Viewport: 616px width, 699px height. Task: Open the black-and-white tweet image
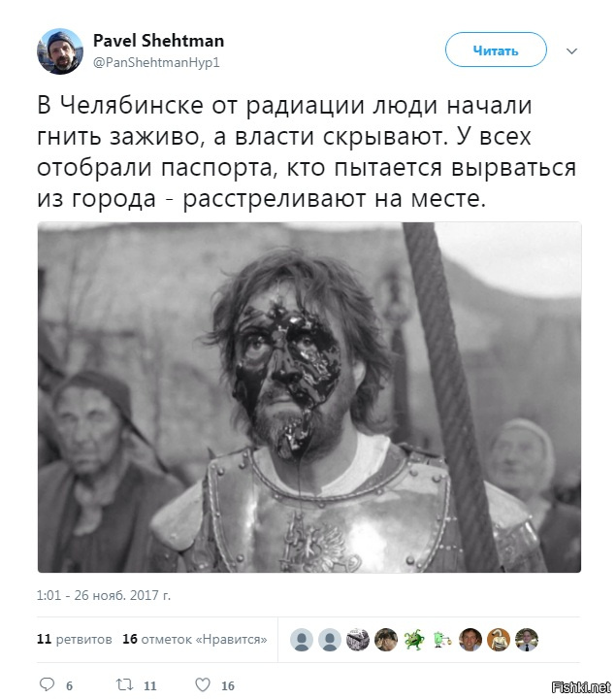coord(309,397)
